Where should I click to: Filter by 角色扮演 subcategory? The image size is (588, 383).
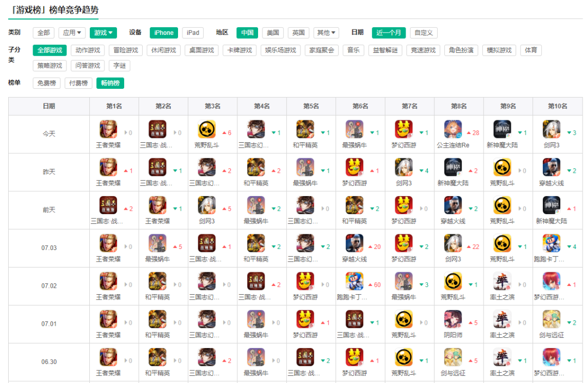pos(461,50)
